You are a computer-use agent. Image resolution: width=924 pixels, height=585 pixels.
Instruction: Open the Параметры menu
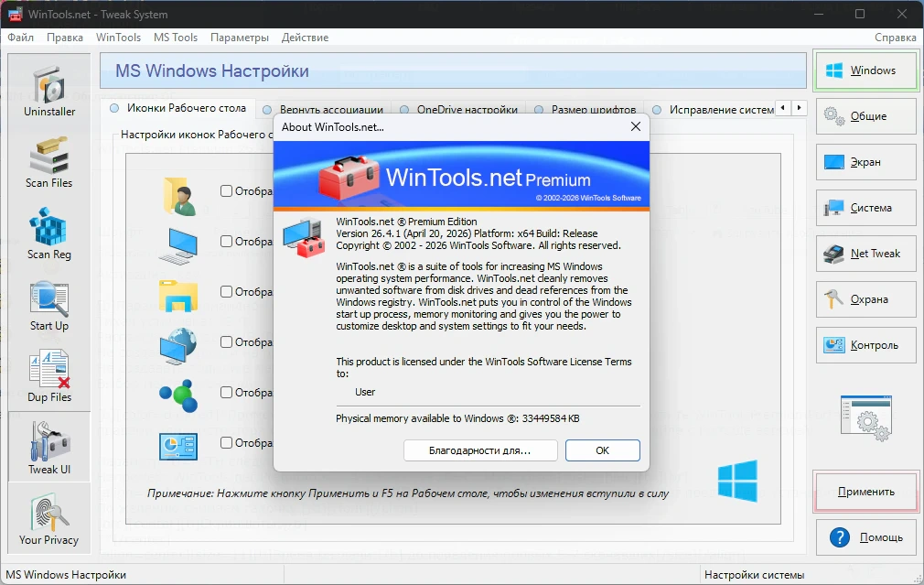tap(240, 38)
